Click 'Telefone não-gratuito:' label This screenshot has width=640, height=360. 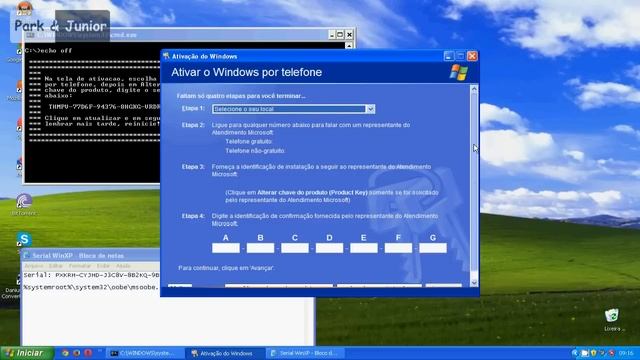click(x=255, y=151)
